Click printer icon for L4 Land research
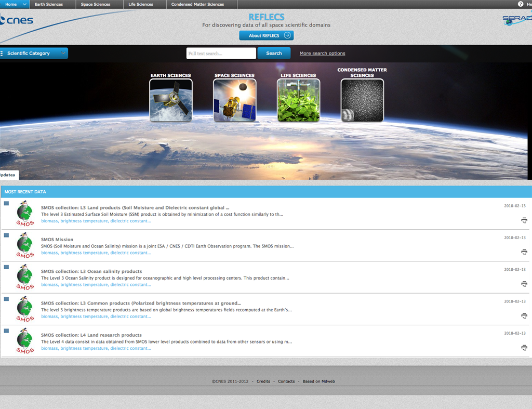This screenshot has width=532, height=409. point(524,348)
